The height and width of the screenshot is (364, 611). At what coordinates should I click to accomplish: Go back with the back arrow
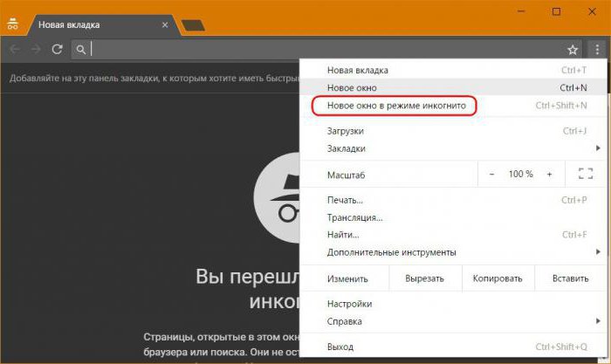[15, 50]
